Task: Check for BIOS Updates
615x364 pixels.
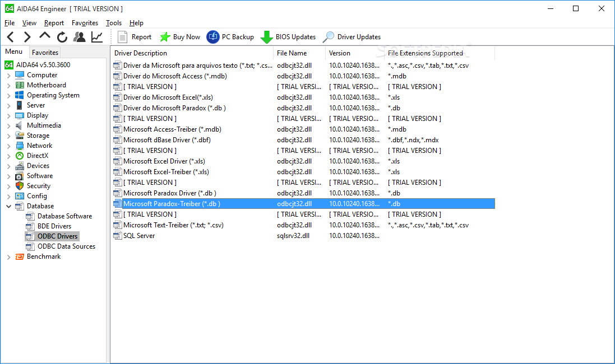Action: point(288,37)
